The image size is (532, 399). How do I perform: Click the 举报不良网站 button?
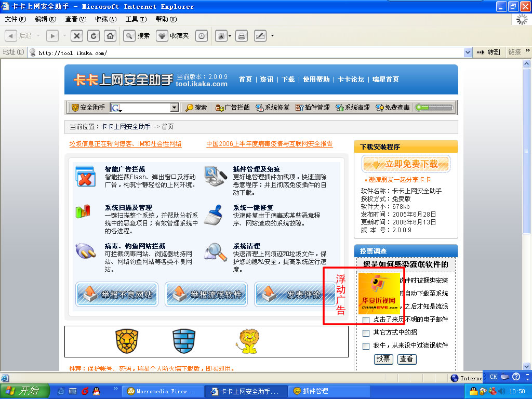pyautogui.click(x=117, y=295)
